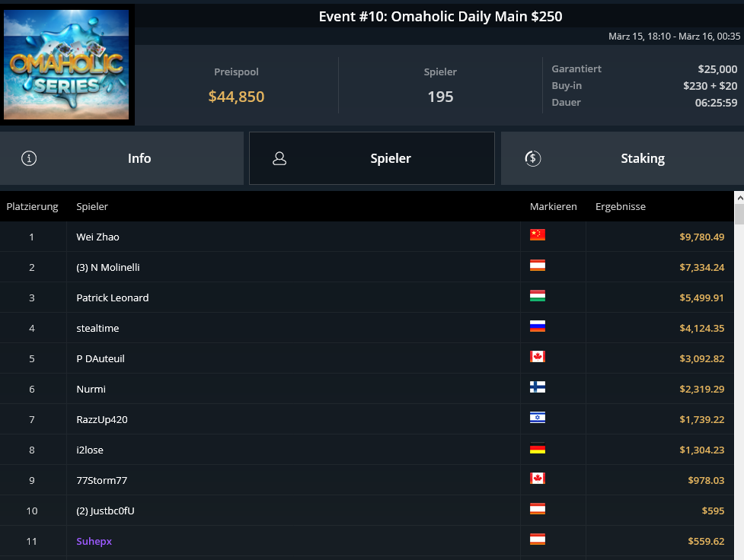This screenshot has width=744, height=560.
Task: Click the $559.62 result
Action: pyautogui.click(x=706, y=541)
